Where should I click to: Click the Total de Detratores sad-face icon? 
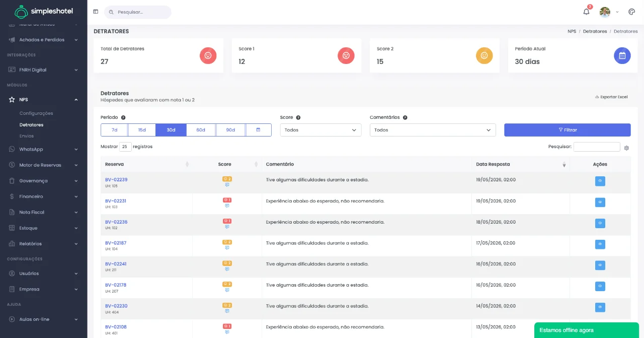pos(208,55)
